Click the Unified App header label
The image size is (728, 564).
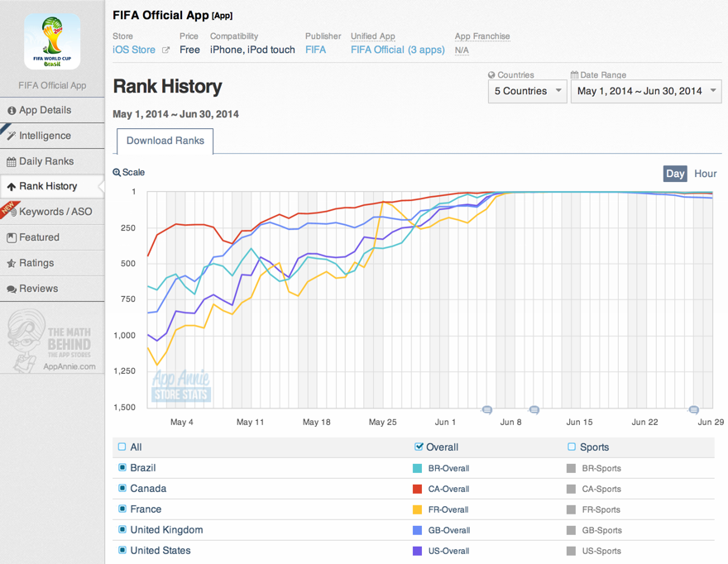(x=372, y=36)
